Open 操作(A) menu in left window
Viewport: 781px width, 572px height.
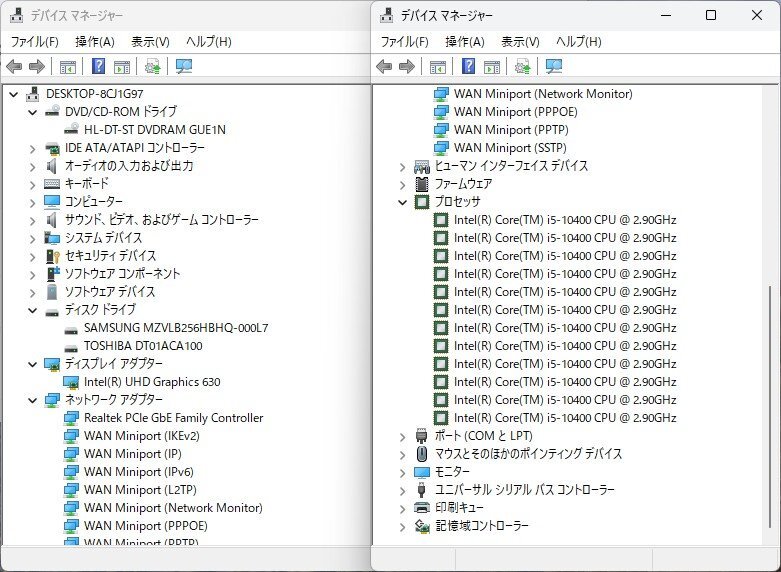tap(95, 42)
